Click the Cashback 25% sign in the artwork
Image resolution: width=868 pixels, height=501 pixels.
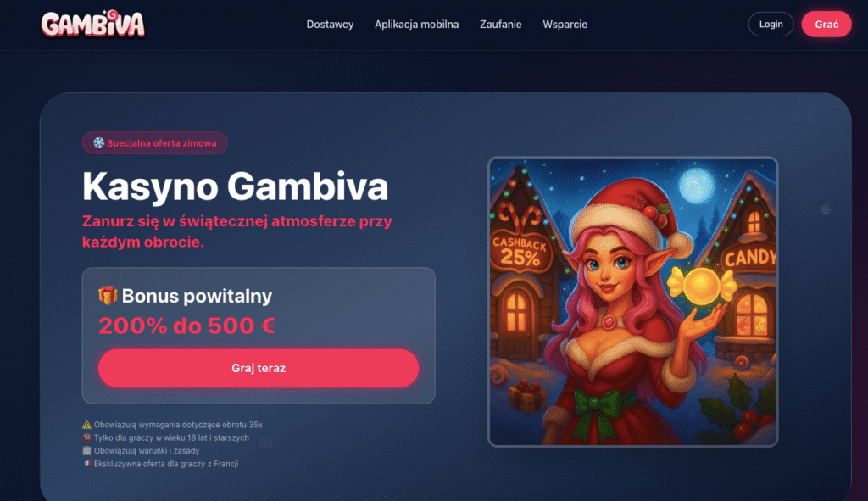[520, 252]
